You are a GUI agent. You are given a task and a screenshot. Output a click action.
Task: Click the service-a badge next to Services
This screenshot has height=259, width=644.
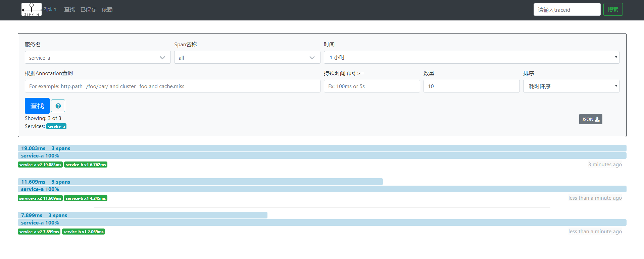point(56,126)
